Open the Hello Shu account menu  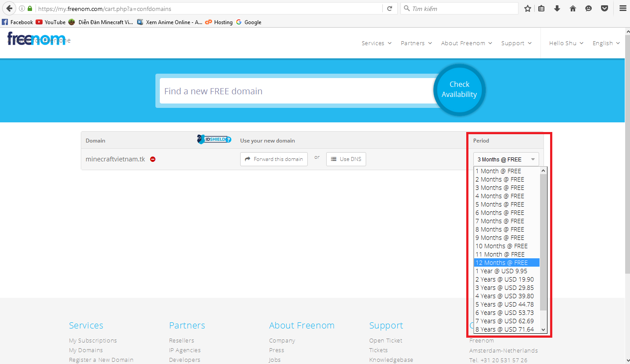[x=566, y=43]
